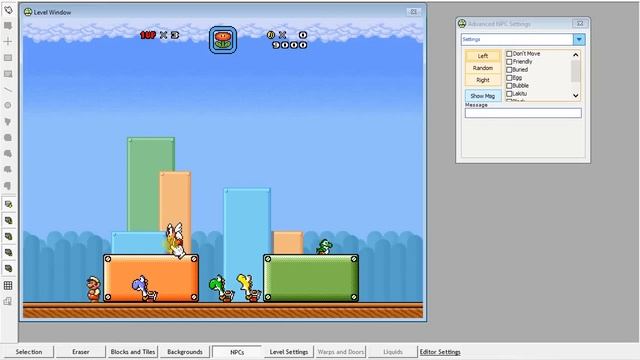
Task: Select the large green bolted block
Action: 311,278
